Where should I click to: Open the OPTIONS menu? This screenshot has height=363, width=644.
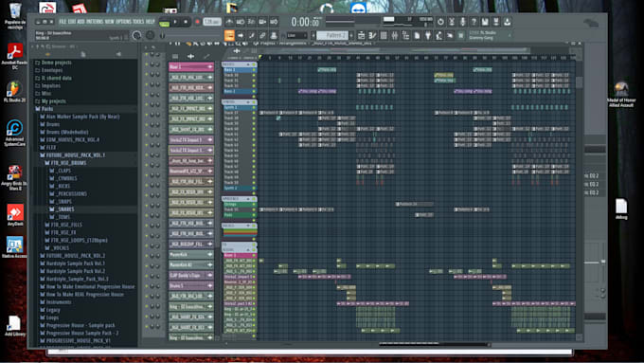tap(123, 22)
